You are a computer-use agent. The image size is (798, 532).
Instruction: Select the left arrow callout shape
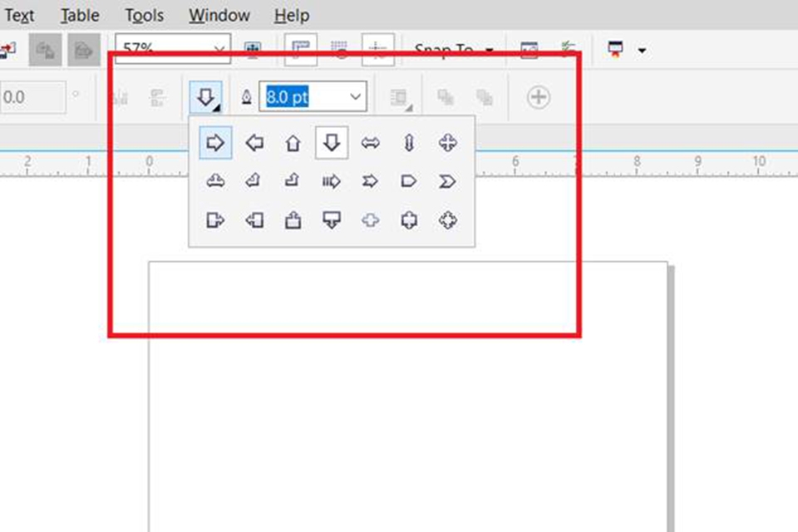click(254, 220)
